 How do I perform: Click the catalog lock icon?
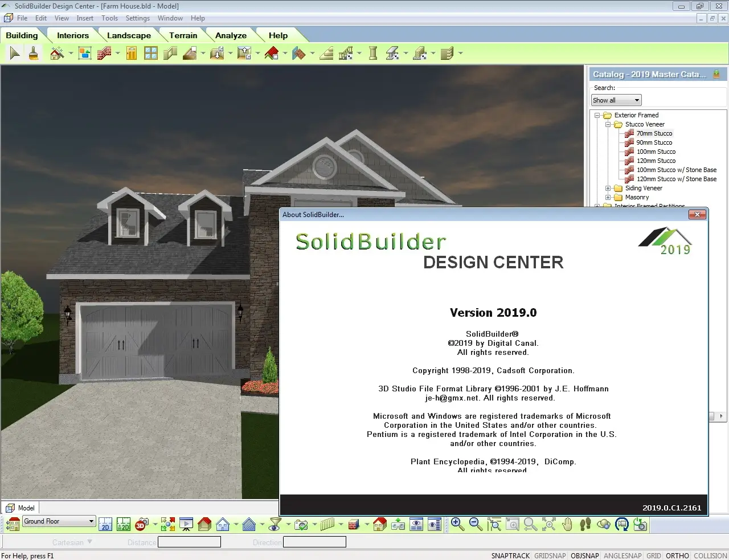click(716, 74)
